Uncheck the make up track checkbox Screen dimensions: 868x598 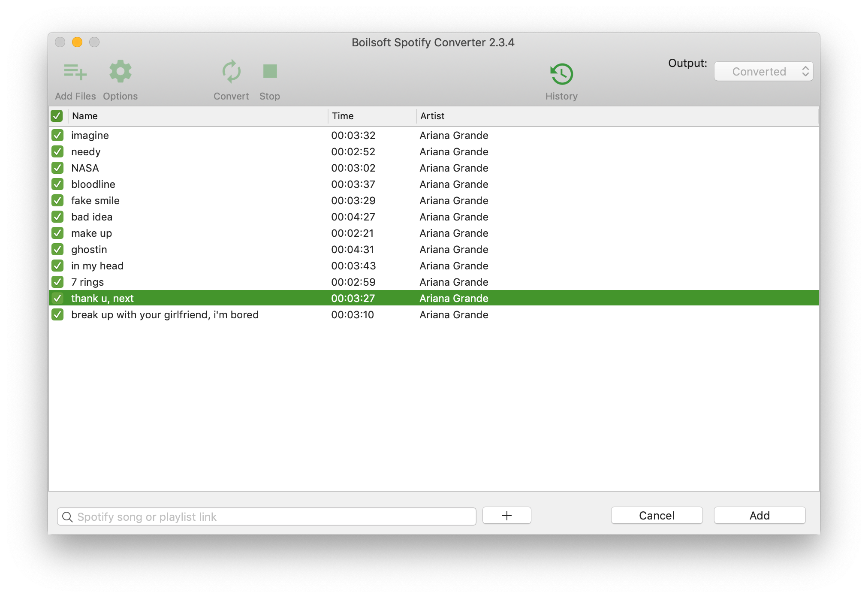[x=57, y=233]
